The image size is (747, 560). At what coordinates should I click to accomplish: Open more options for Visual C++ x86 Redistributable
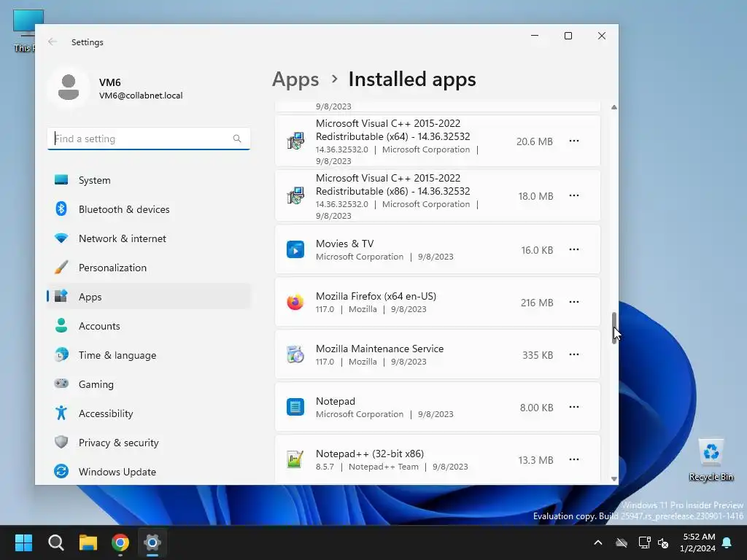pos(574,195)
